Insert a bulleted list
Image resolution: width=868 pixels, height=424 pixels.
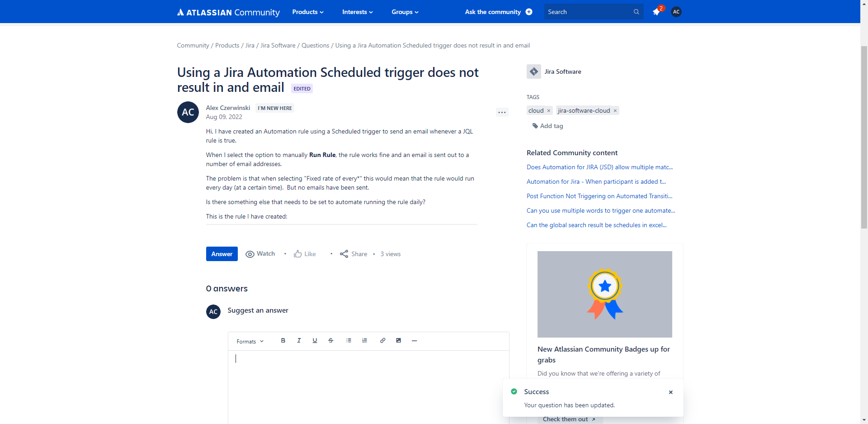[349, 341]
